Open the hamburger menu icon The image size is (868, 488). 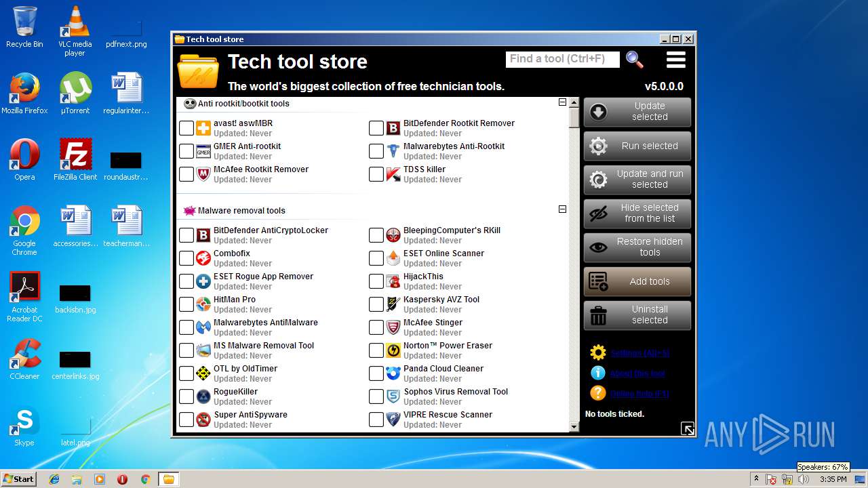(x=676, y=60)
